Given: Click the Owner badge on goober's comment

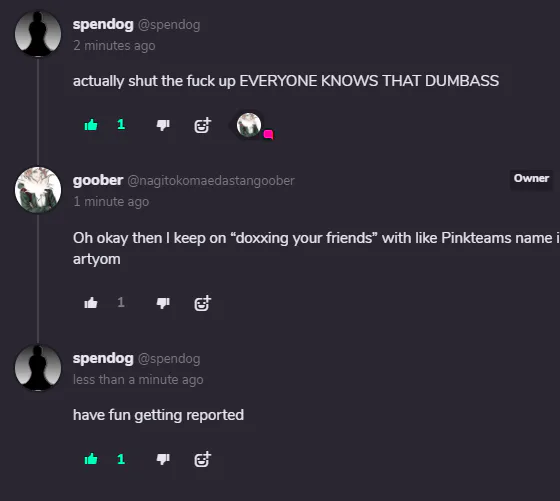Looking at the screenshot, I should click(531, 178).
